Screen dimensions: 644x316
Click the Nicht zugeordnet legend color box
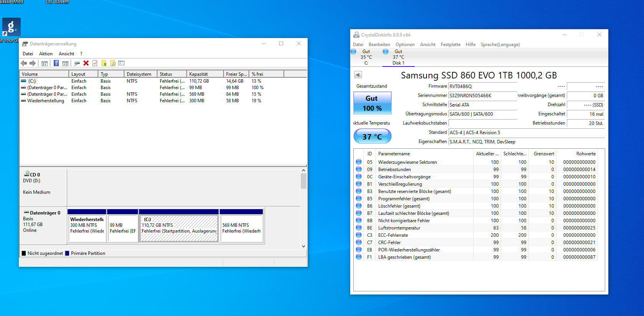point(24,253)
